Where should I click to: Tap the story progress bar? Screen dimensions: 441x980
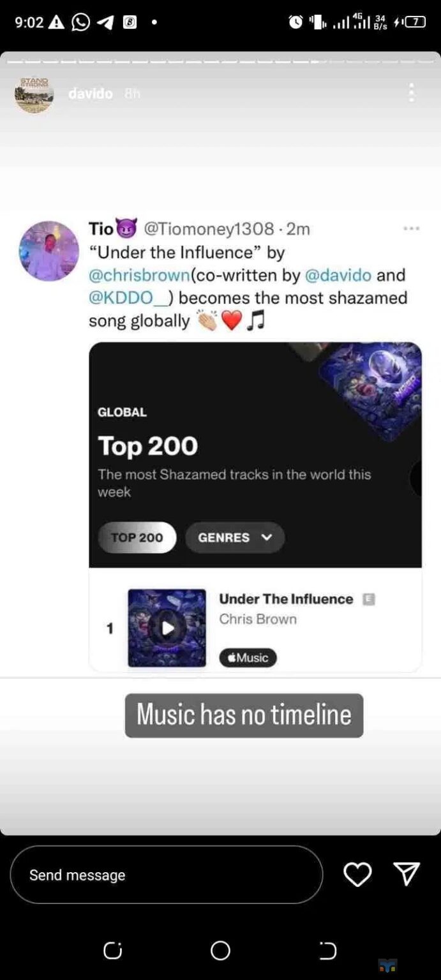click(220, 61)
